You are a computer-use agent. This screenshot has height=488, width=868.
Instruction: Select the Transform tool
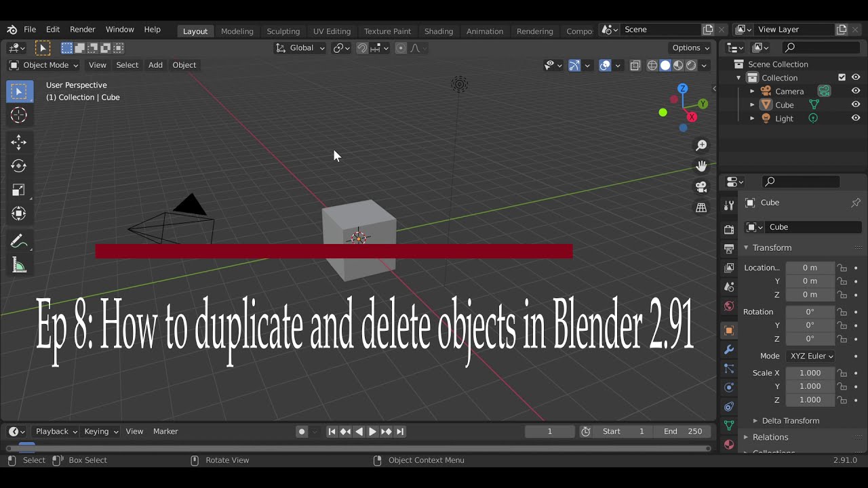point(19,213)
